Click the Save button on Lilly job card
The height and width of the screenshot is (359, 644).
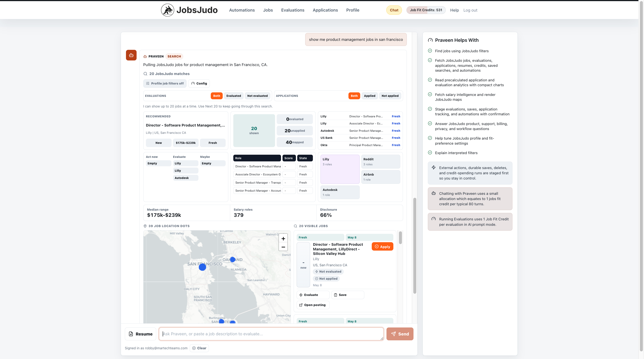[x=348, y=295]
